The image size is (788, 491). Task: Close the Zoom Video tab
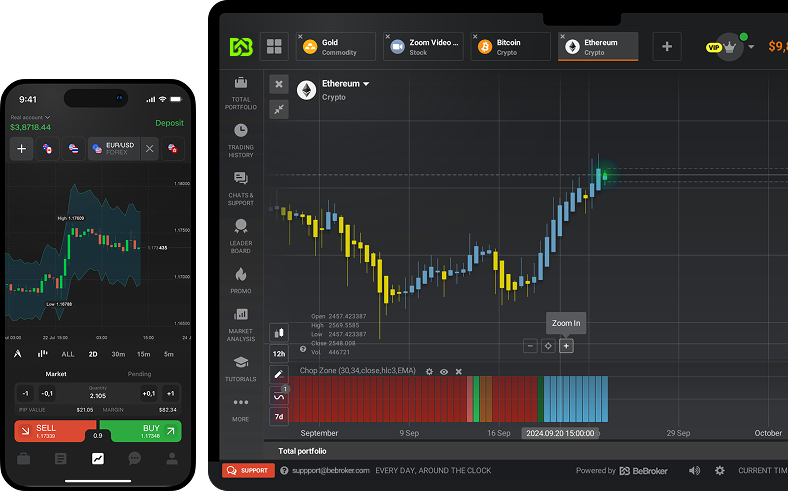click(x=387, y=37)
